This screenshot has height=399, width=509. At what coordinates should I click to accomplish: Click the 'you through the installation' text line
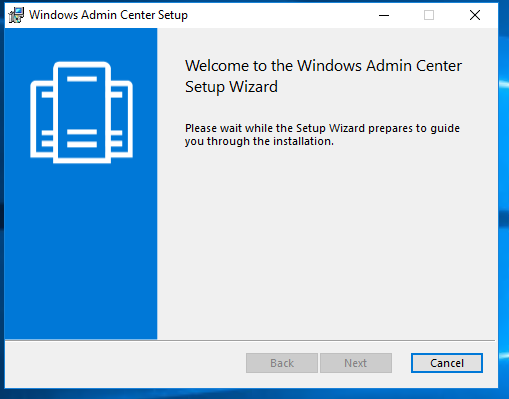click(x=259, y=141)
